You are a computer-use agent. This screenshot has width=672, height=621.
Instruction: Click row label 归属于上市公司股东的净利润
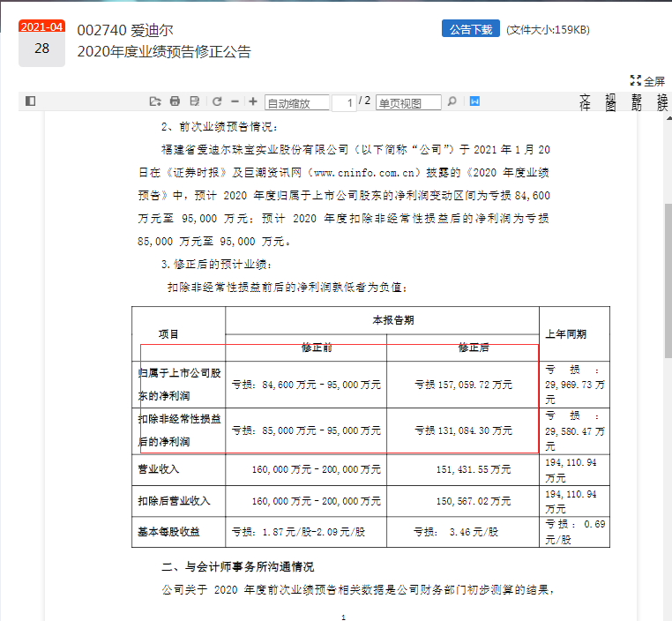tap(179, 385)
